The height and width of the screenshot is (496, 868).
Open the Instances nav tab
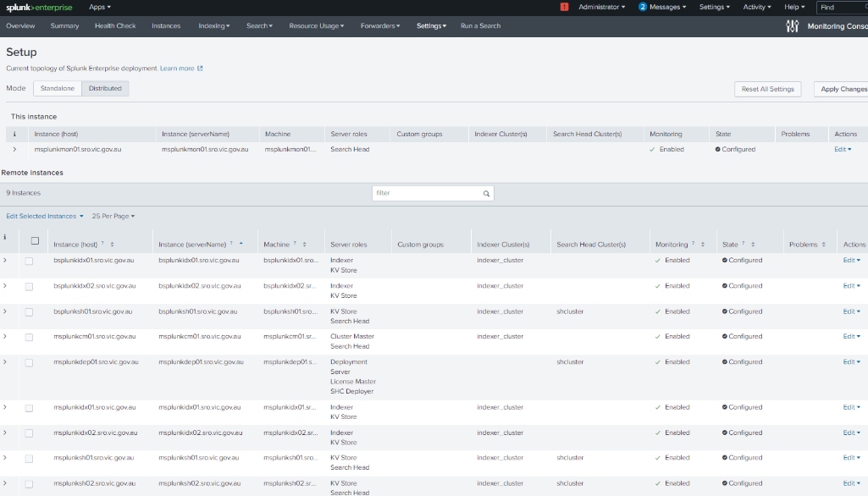pyautogui.click(x=166, y=26)
